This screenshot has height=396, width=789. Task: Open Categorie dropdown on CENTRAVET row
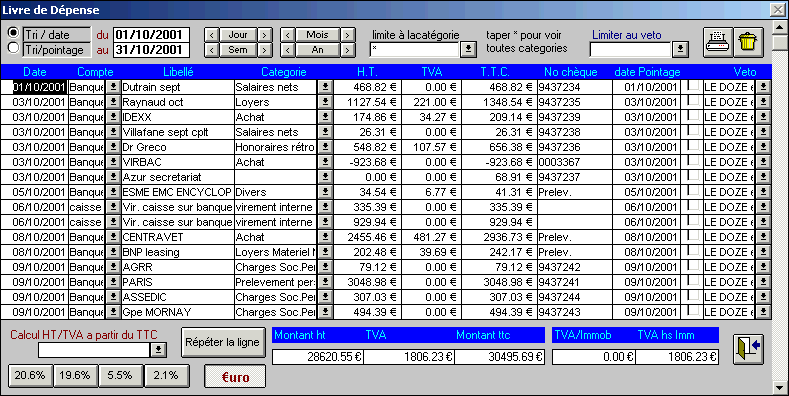[x=326, y=237]
